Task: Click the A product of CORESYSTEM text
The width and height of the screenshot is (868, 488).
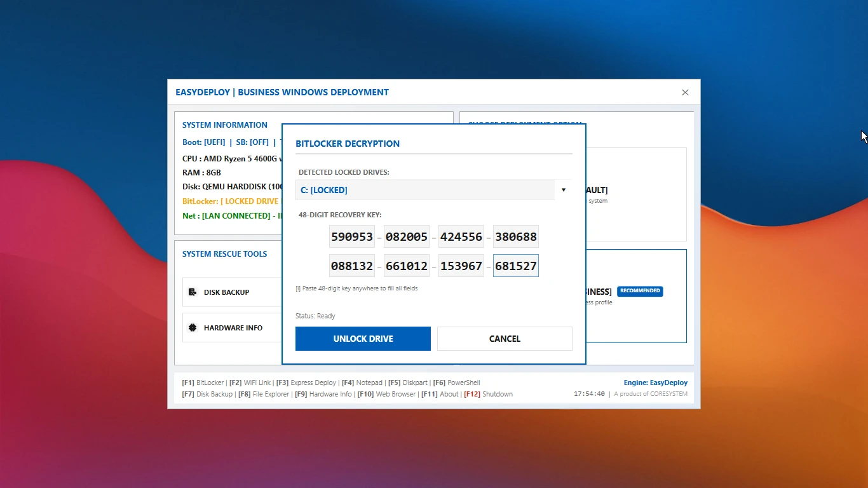Action: [x=651, y=394]
